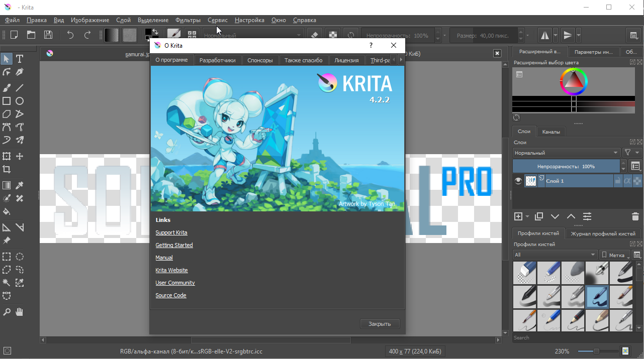Switch to the Лицензия tab
The image size is (644, 359).
pos(346,60)
